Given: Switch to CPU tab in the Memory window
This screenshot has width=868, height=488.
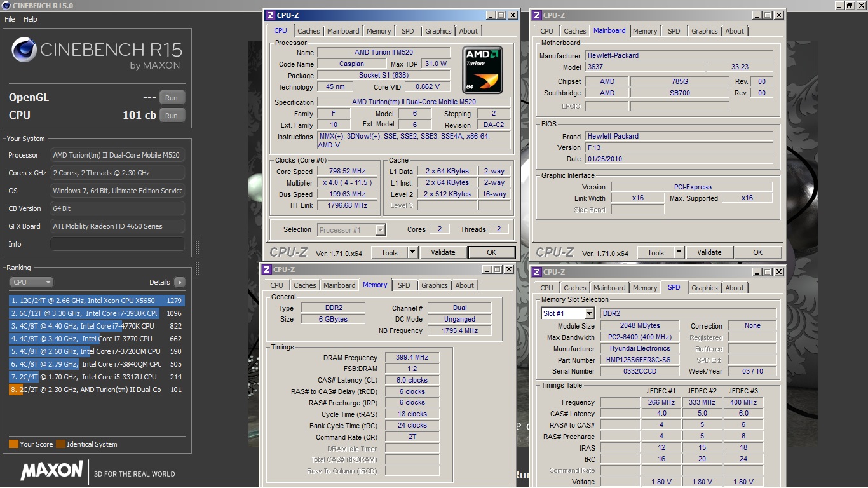Looking at the screenshot, I should coord(276,285).
